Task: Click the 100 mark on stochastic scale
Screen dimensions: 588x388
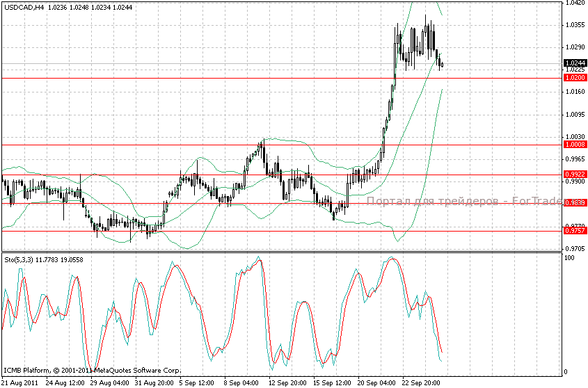Action: pos(569,258)
